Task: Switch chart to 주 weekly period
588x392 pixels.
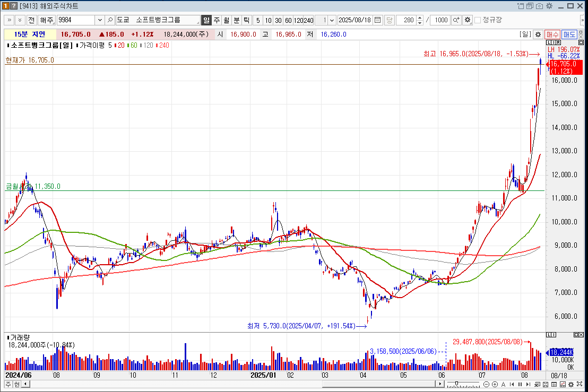Action: point(217,20)
